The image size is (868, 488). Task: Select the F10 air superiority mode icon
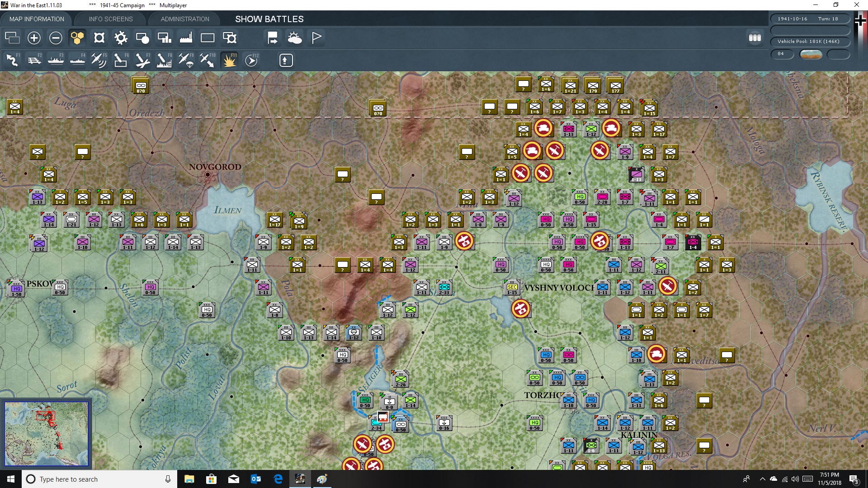click(x=207, y=60)
